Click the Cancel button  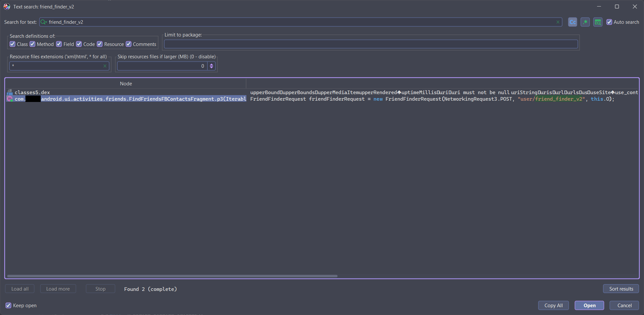click(x=624, y=306)
